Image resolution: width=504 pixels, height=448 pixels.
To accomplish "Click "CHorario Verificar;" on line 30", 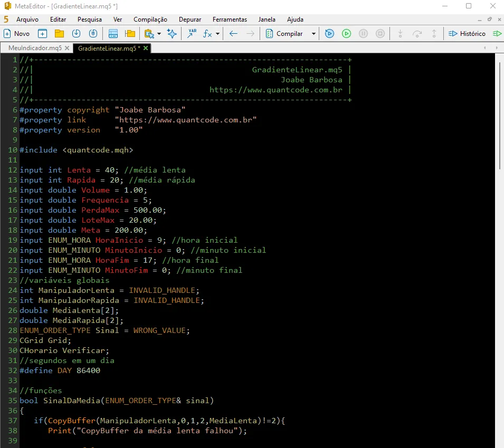I will tap(64, 350).
